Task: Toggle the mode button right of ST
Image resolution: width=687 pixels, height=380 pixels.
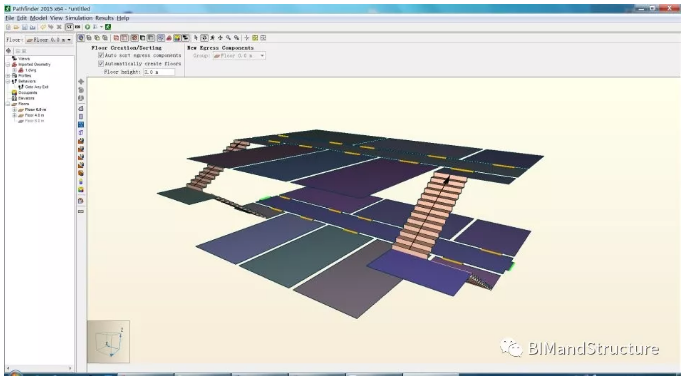Action: point(78,27)
